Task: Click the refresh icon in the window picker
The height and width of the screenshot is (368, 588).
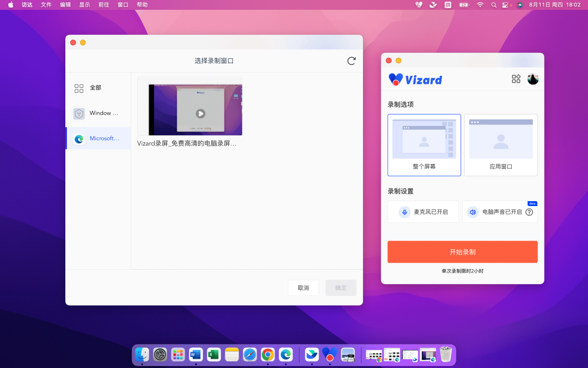Action: [351, 61]
